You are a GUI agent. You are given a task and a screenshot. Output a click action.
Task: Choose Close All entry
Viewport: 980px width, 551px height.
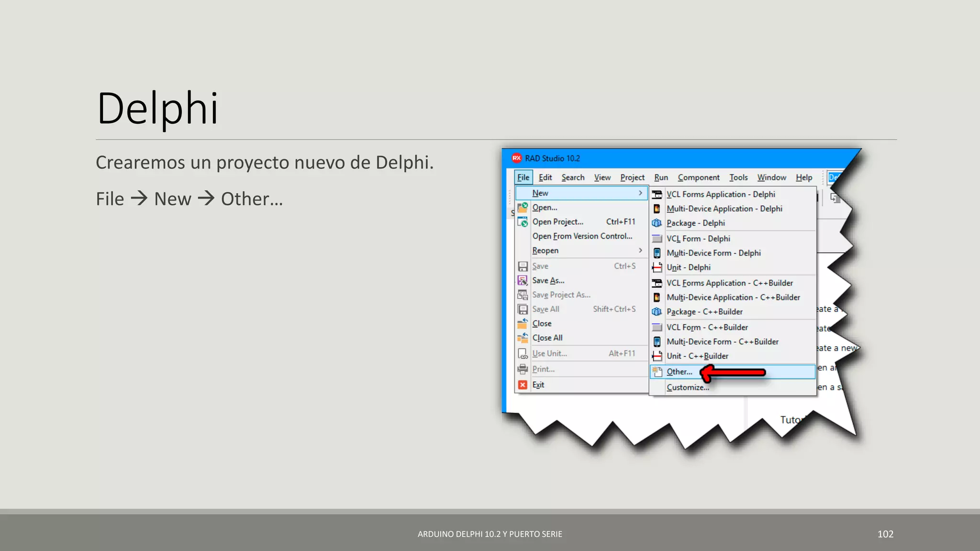pos(581,338)
